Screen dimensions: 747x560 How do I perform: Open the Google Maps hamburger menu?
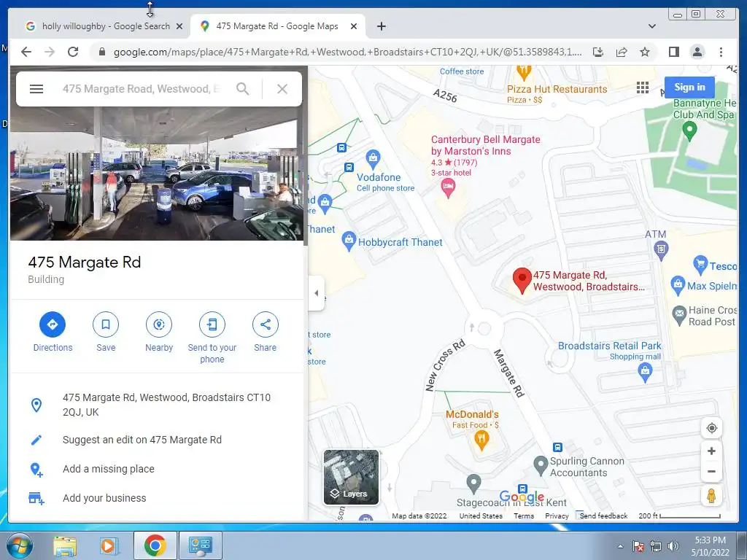(36, 89)
